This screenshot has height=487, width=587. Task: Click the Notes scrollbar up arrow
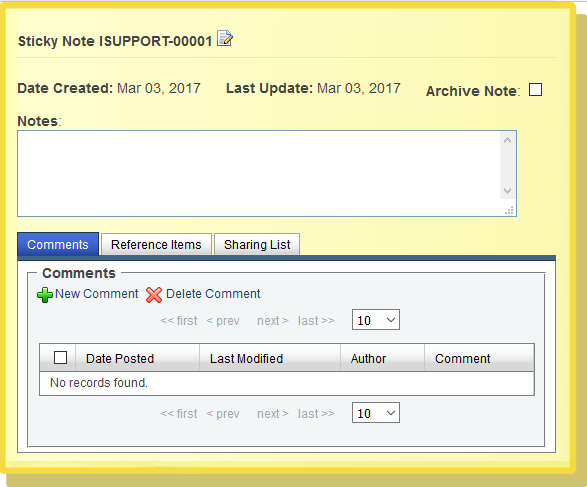coord(508,140)
